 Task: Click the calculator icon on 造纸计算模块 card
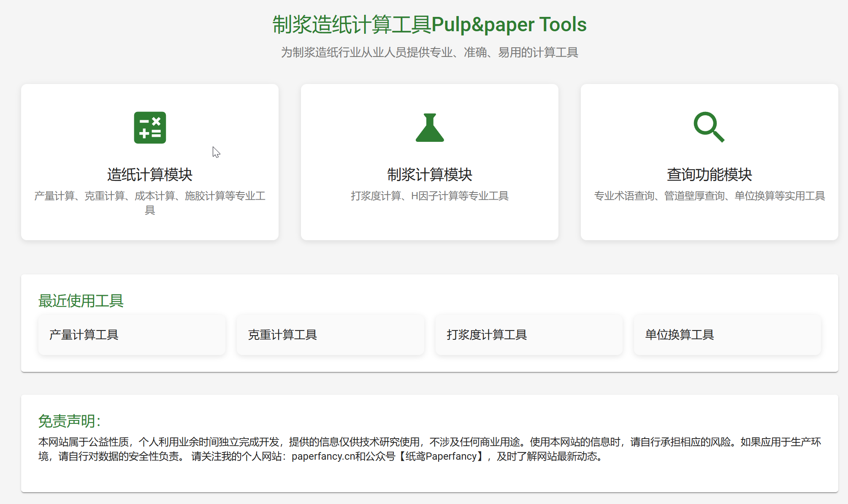coord(150,128)
